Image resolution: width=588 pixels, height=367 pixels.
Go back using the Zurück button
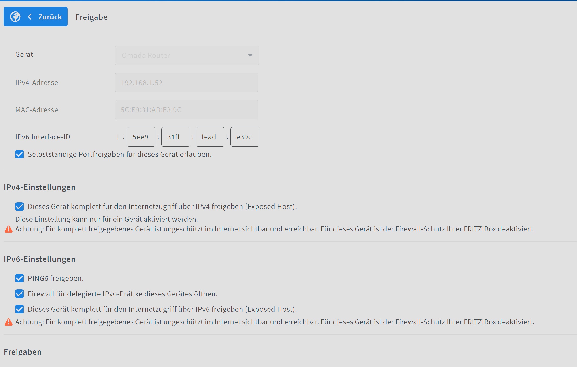(x=50, y=17)
